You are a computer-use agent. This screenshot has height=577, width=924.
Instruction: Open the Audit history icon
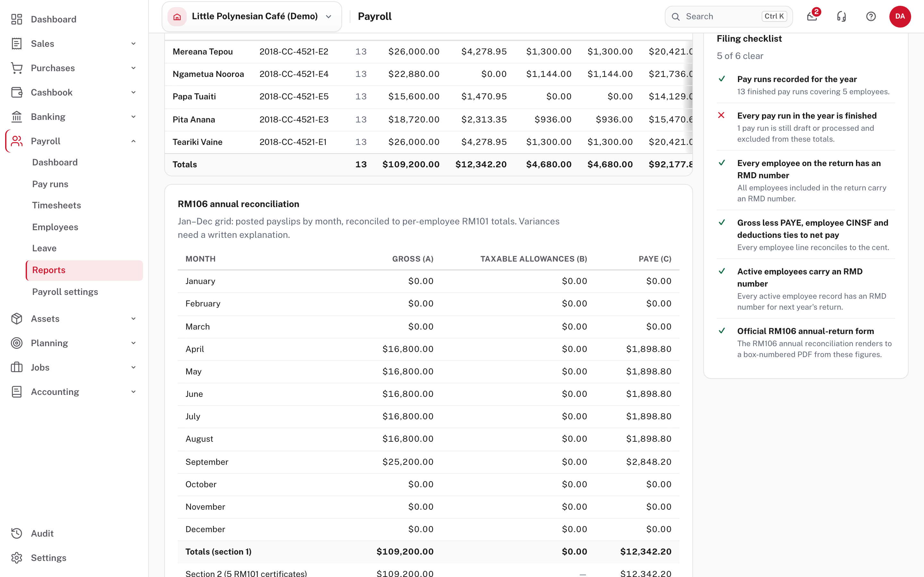[x=16, y=533]
